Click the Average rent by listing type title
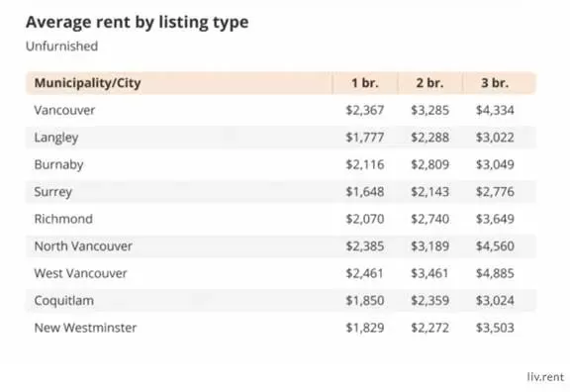Image resolution: width=570 pixels, height=392 pixels. 137,22
